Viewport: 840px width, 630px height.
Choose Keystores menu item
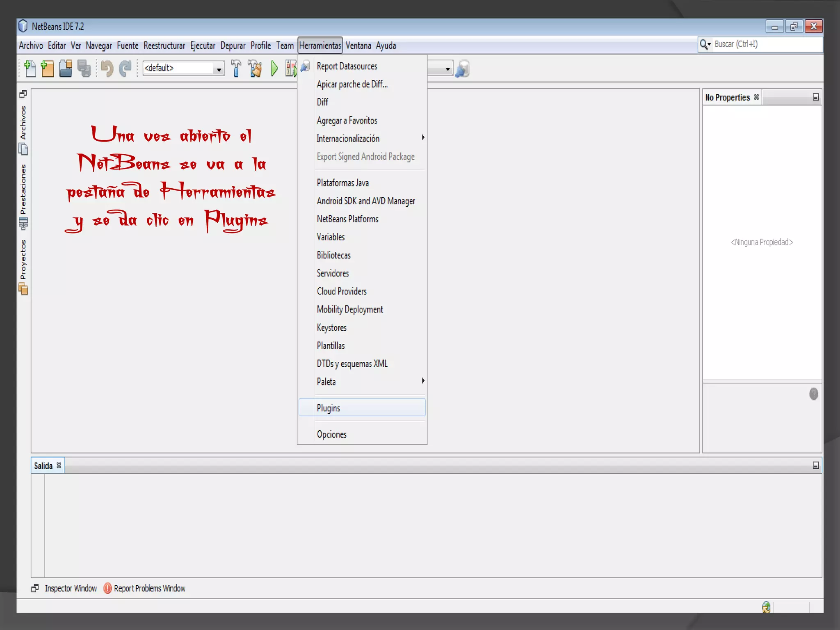pos(362,327)
